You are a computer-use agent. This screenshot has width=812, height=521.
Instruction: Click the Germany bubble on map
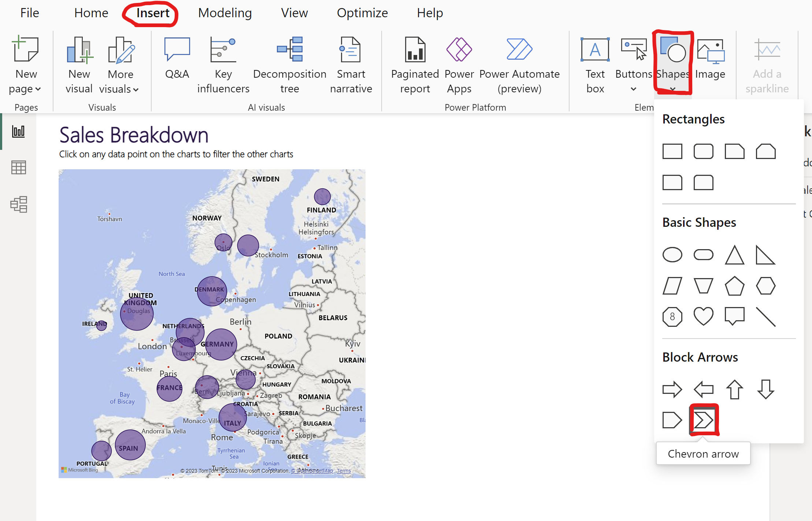tap(221, 344)
